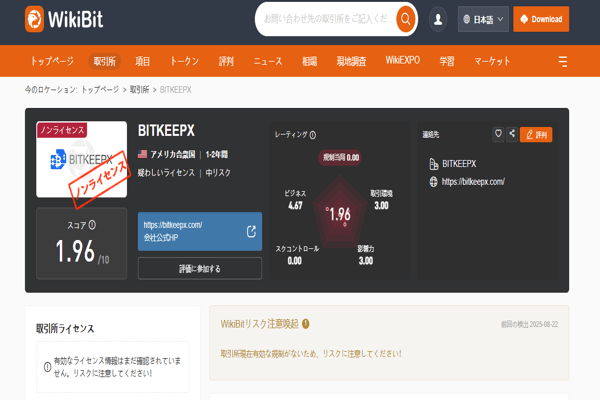Open the トークン navigation item

[184, 61]
